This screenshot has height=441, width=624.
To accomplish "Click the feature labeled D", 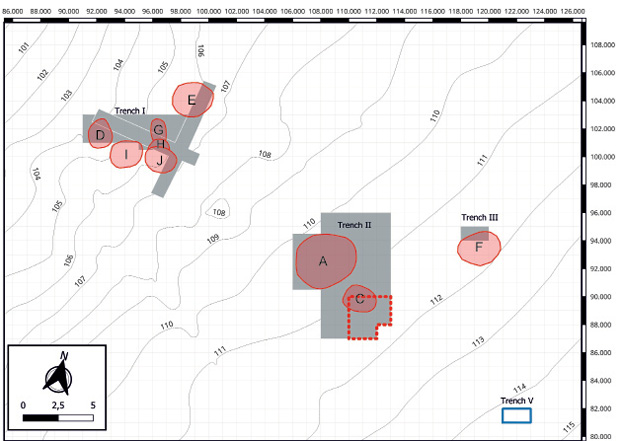I will (99, 135).
